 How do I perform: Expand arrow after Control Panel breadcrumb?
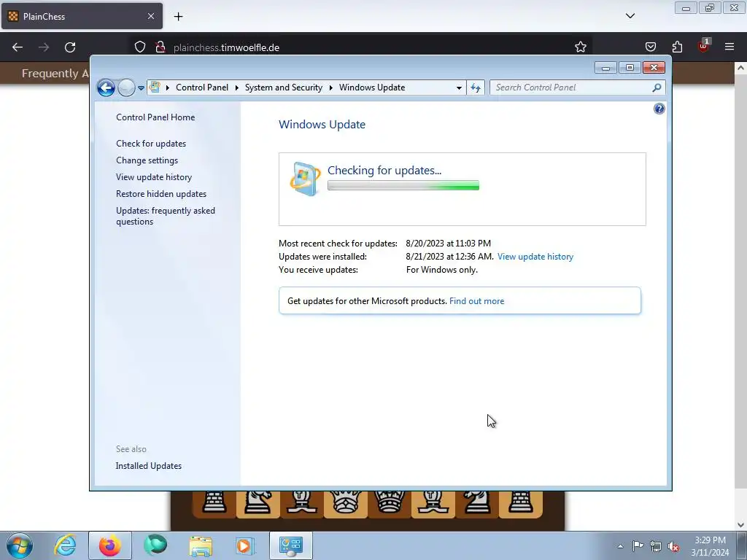point(237,87)
